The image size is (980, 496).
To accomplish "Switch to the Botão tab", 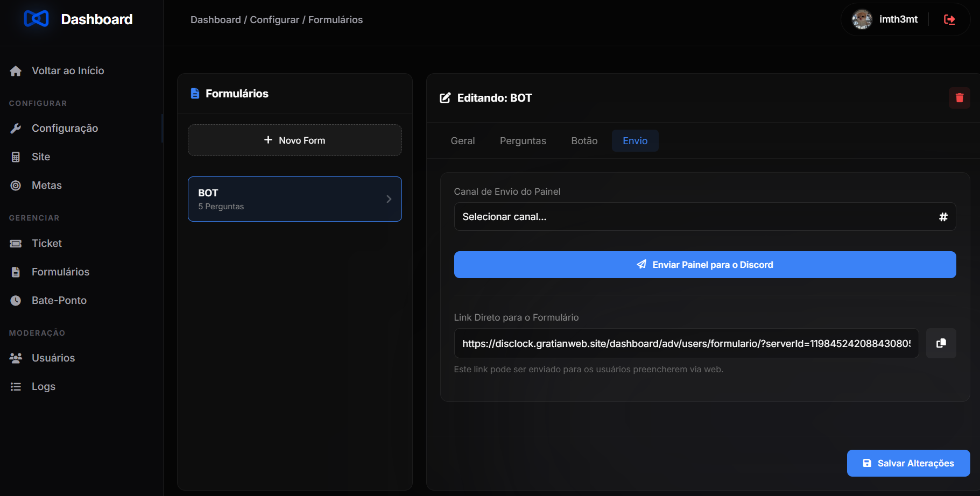I will point(584,141).
